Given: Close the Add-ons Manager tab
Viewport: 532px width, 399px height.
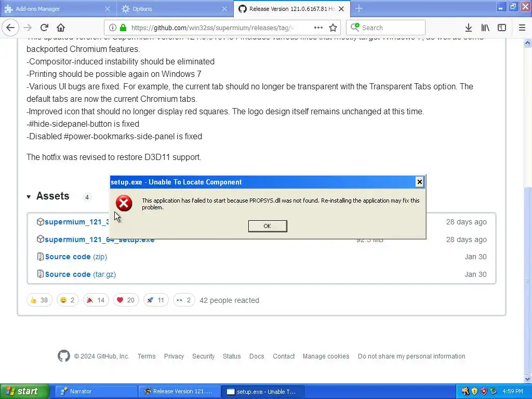Looking at the screenshot, I should pos(108,9).
